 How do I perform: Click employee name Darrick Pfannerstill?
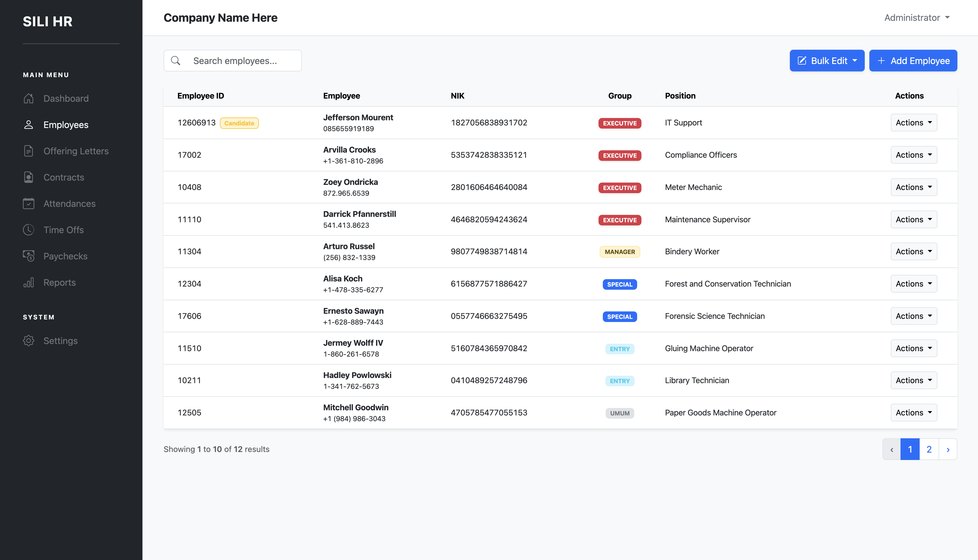pos(359,214)
